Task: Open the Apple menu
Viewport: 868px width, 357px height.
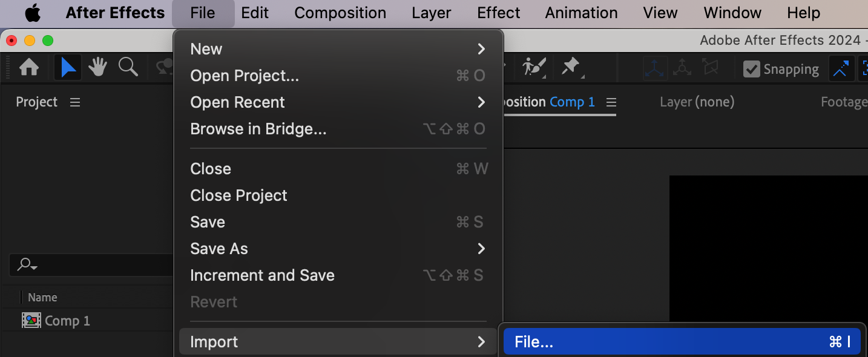Action: coord(33,13)
